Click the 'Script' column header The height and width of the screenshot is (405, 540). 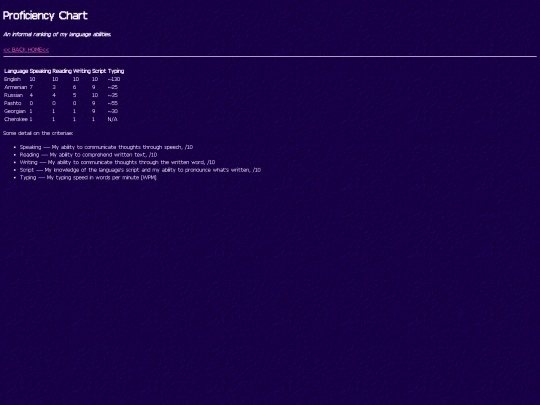(x=99, y=71)
